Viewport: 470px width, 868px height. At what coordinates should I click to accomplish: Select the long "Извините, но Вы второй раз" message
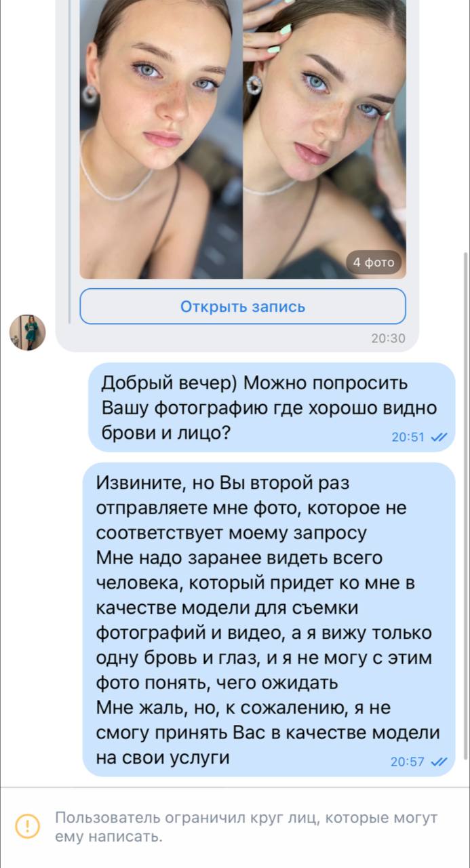click(x=269, y=619)
